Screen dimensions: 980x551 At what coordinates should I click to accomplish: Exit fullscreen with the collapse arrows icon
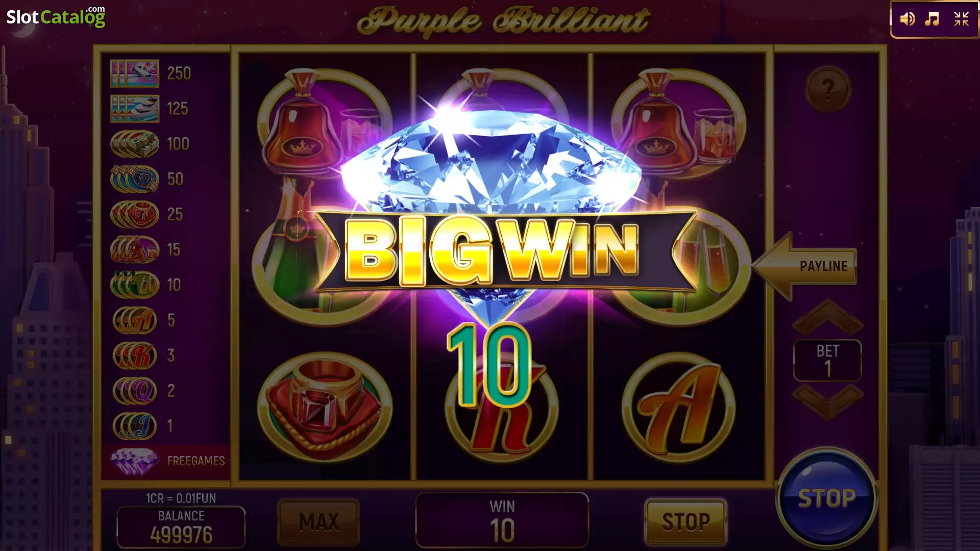[961, 19]
